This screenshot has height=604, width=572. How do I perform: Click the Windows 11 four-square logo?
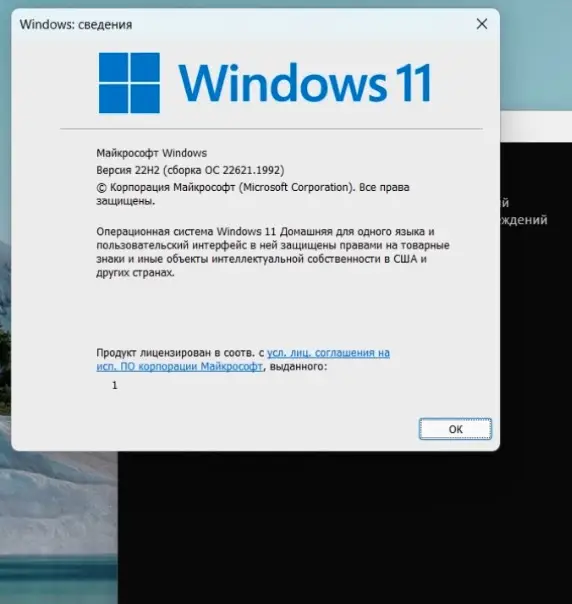129,83
